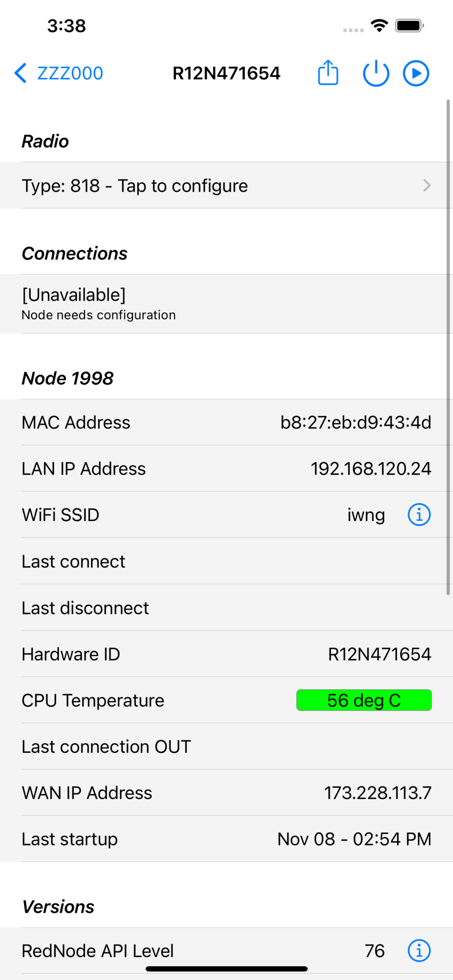Image resolution: width=453 pixels, height=980 pixels.
Task: Tap the Last startup timestamp row
Action: [x=191, y=838]
